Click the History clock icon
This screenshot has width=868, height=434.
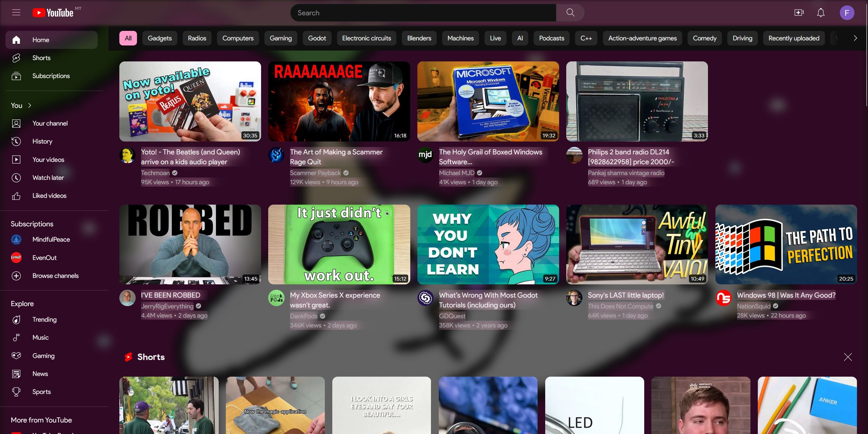pos(16,141)
